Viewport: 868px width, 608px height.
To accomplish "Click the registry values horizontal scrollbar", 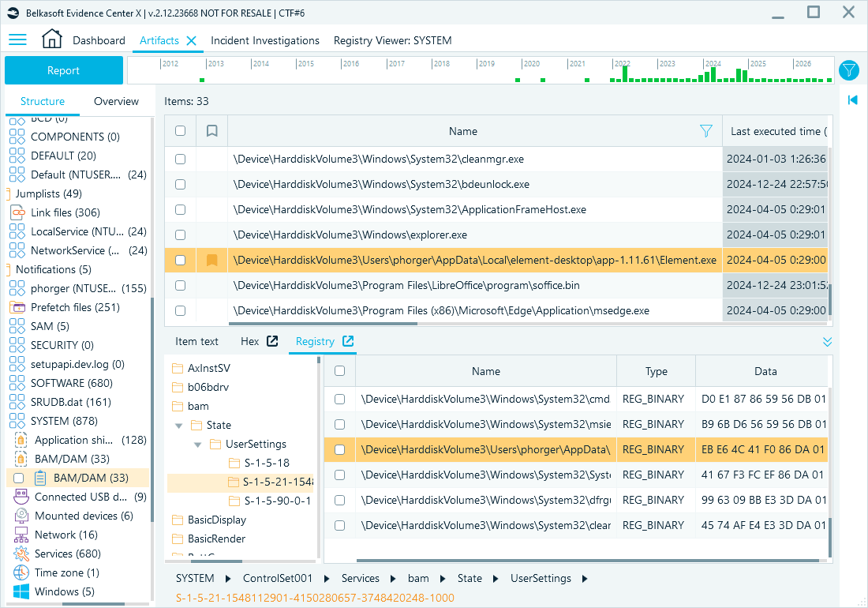I will (587, 561).
